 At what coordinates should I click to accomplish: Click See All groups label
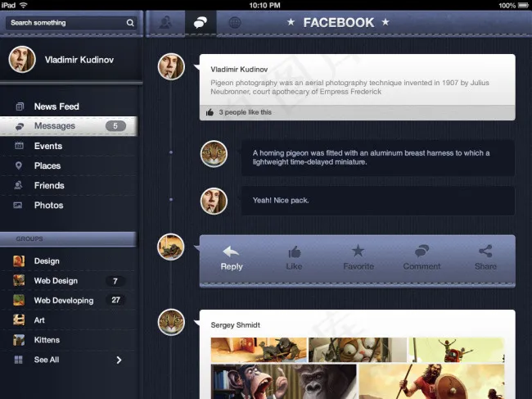(x=47, y=360)
